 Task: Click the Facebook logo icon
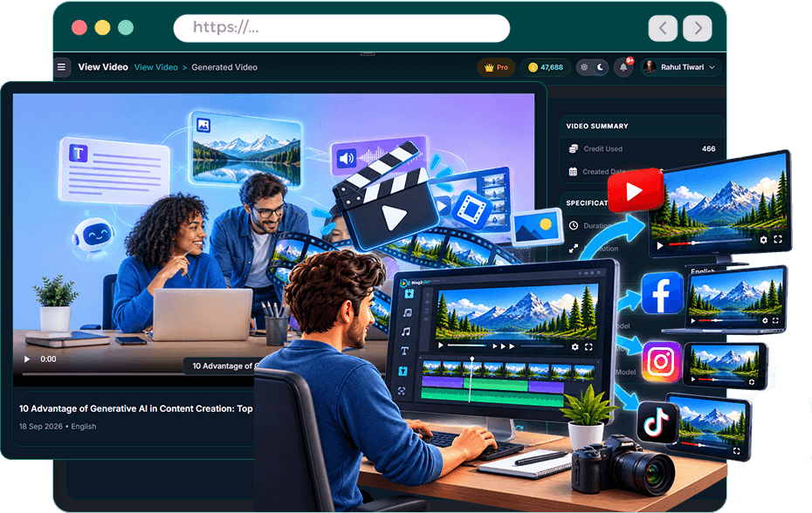[x=662, y=293]
